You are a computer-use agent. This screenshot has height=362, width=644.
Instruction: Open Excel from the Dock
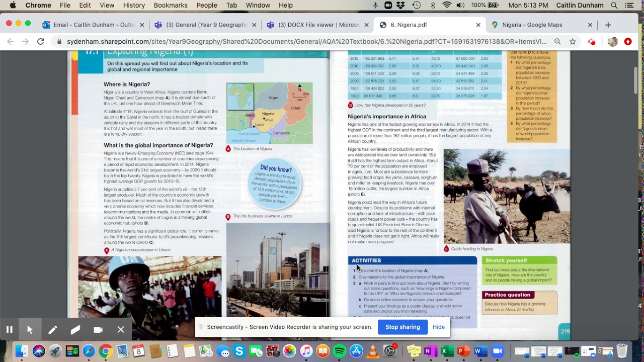pos(447,351)
